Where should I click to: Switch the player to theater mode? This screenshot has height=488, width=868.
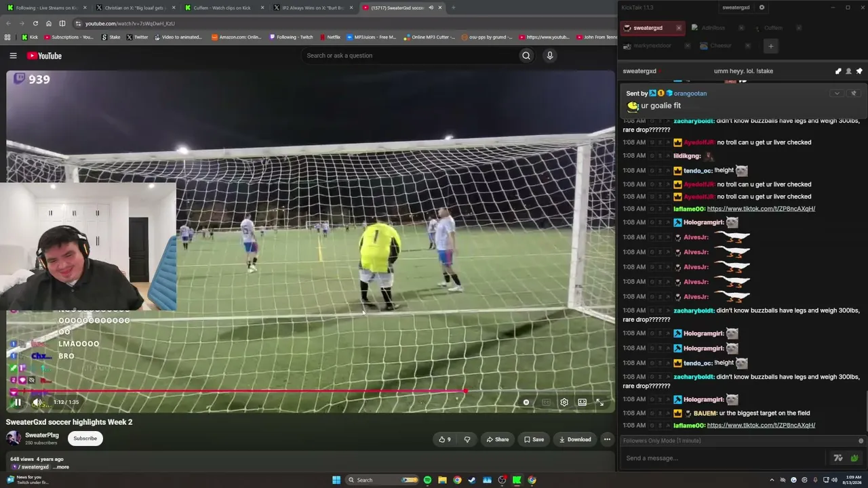click(x=582, y=402)
